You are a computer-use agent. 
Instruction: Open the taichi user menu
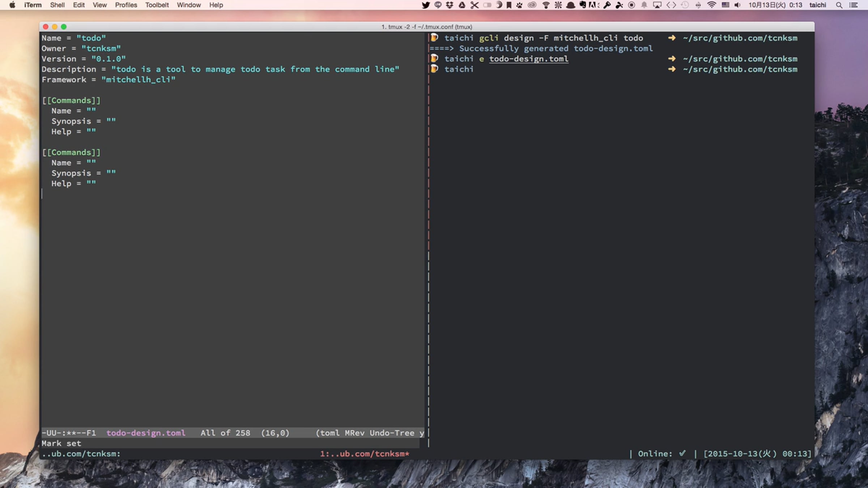[818, 5]
